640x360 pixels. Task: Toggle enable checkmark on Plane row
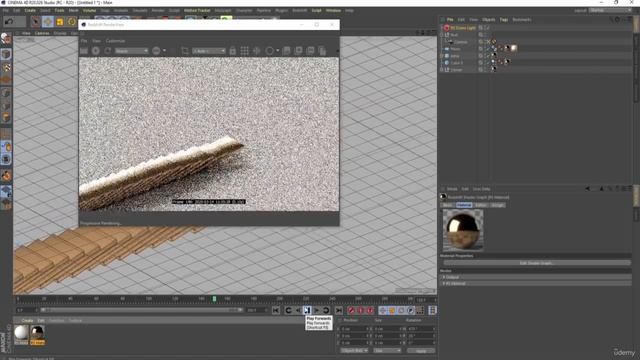click(487, 49)
